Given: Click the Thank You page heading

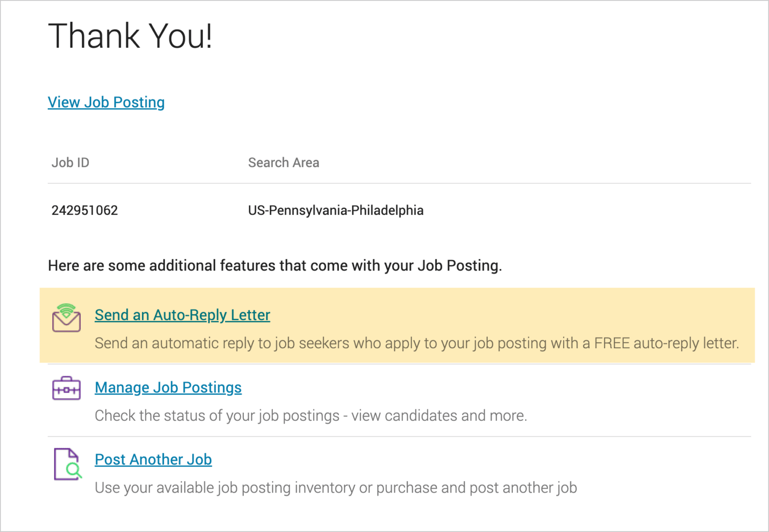Looking at the screenshot, I should (131, 34).
